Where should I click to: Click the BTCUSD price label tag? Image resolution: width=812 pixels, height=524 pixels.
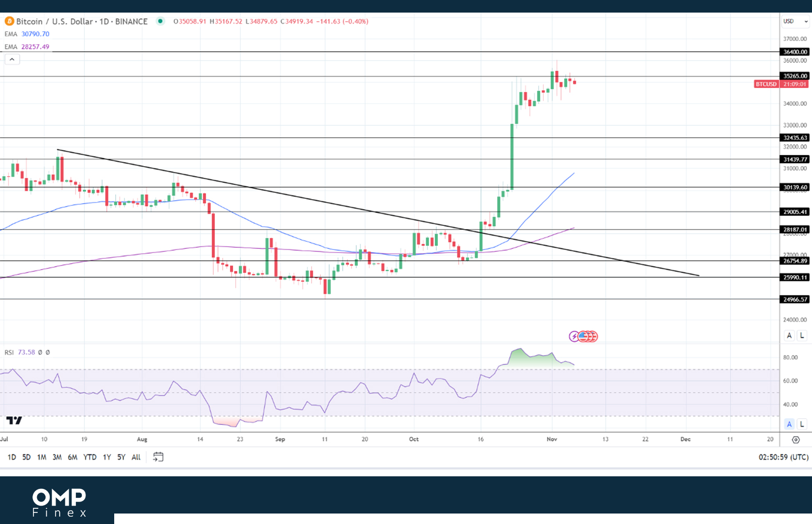point(766,84)
